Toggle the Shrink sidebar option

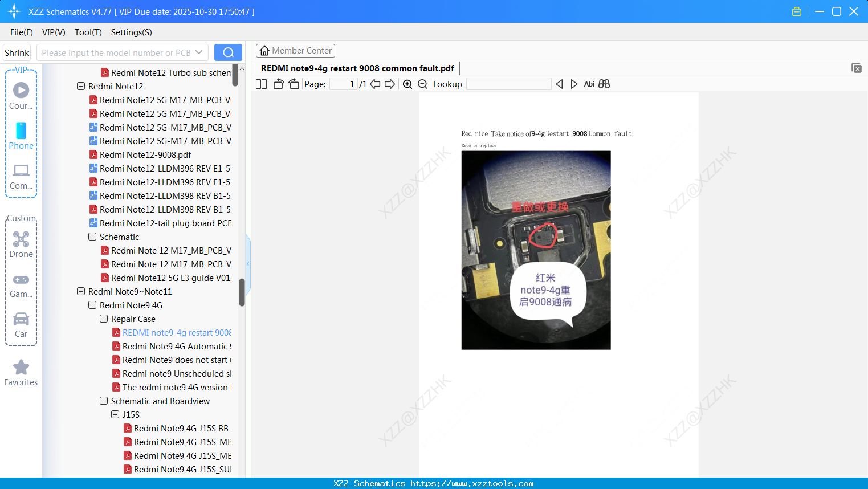click(x=17, y=52)
